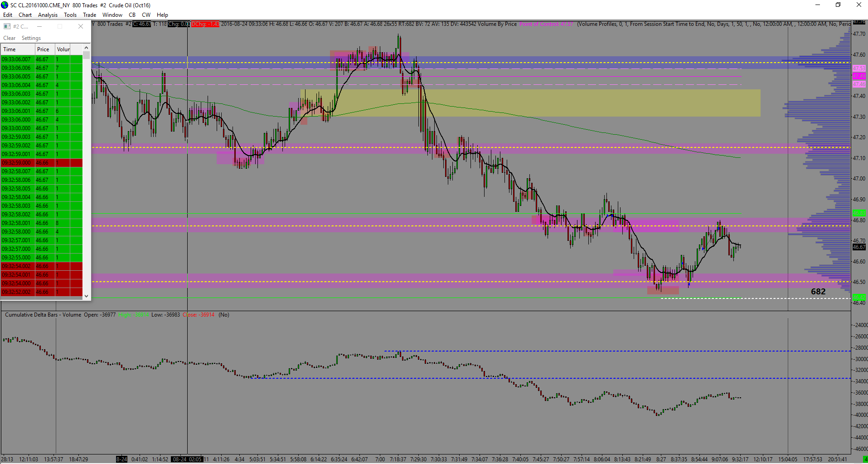This screenshot has height=464, width=868.
Task: Select the 09:33:06.007 trade row
Action: click(x=42, y=59)
